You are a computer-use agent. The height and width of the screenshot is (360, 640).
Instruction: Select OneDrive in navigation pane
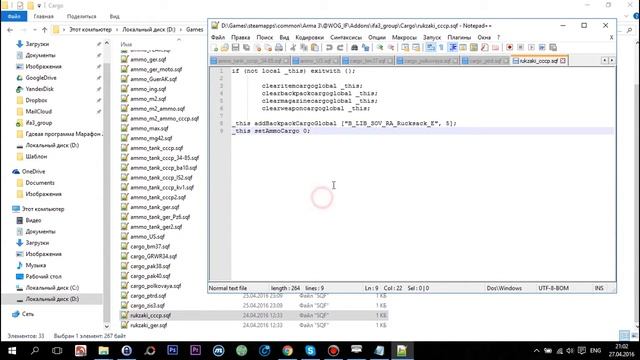(33, 171)
